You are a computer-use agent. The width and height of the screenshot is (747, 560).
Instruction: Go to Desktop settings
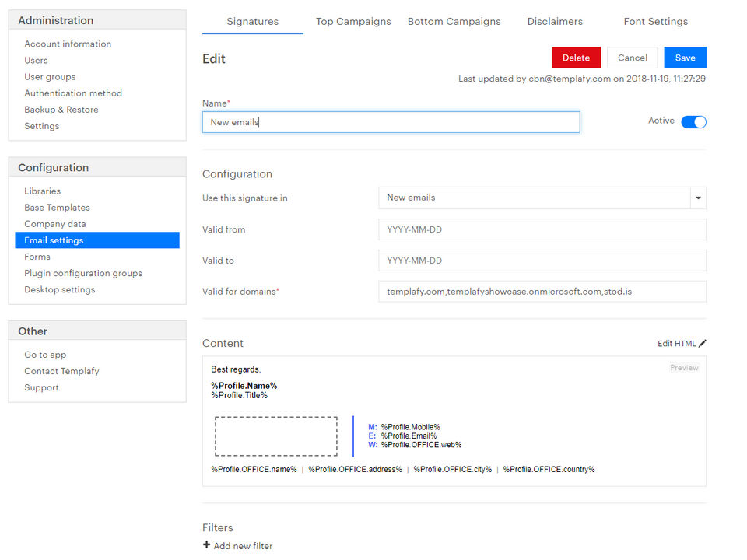[x=60, y=289]
